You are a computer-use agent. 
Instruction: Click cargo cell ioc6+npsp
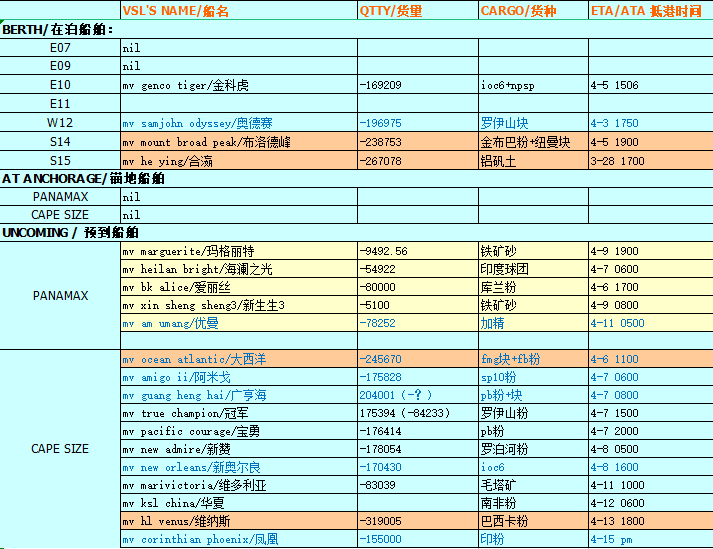[533, 85]
